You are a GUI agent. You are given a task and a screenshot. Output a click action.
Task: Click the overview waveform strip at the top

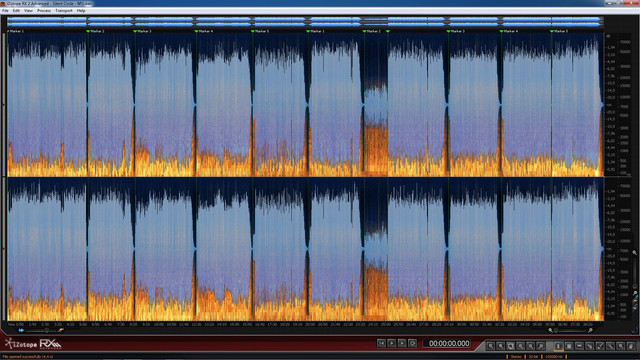coord(305,22)
